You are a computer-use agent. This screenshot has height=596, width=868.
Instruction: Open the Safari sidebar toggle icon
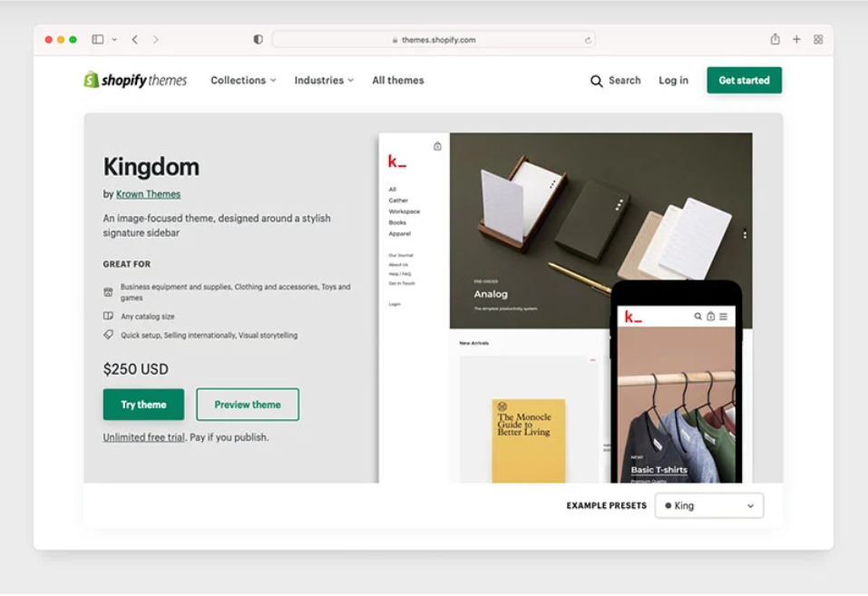(97, 39)
